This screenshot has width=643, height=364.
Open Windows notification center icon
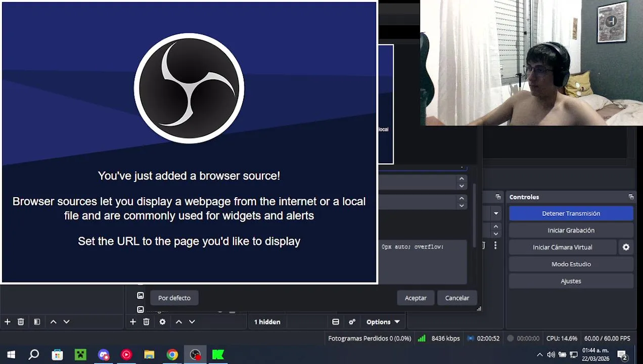pos(622,355)
